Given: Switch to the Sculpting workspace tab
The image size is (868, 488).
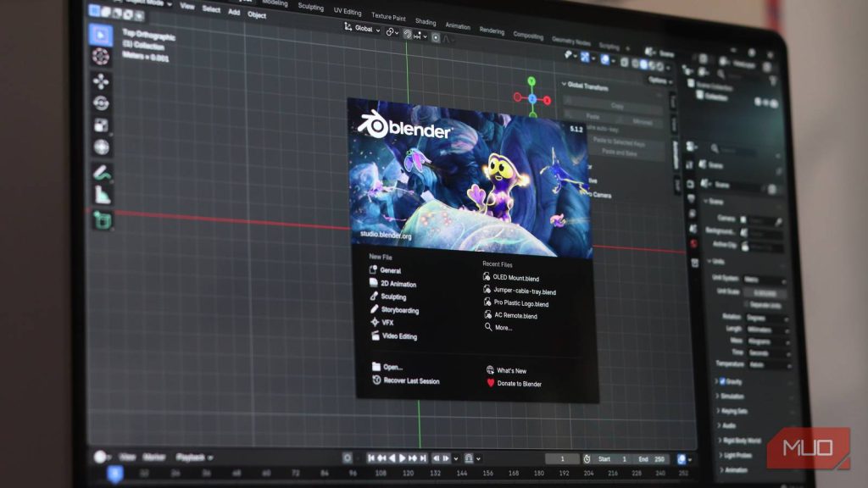Looking at the screenshot, I should tap(310, 6).
